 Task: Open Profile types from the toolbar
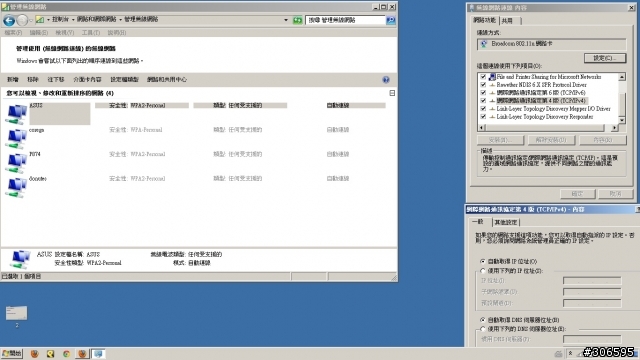124,80
